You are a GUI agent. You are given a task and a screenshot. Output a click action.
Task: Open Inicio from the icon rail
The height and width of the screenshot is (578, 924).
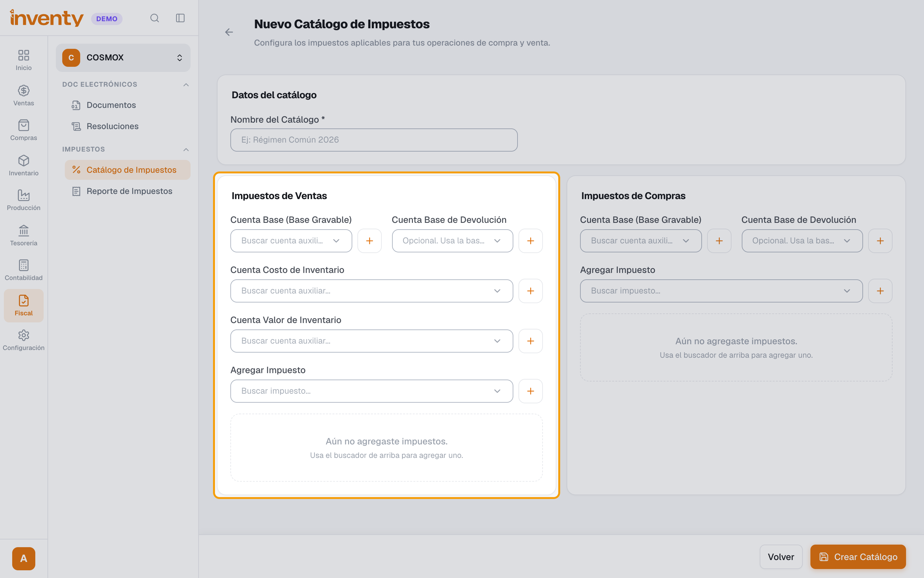(24, 60)
